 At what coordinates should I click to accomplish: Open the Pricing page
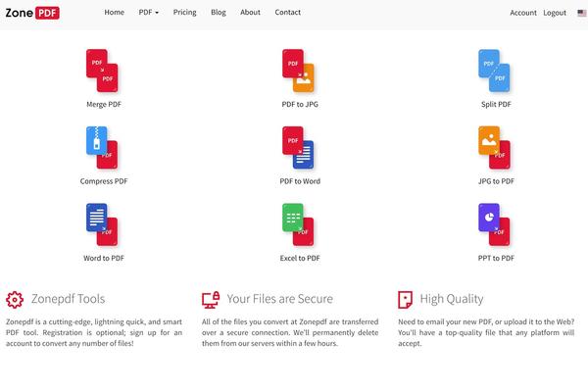click(184, 13)
